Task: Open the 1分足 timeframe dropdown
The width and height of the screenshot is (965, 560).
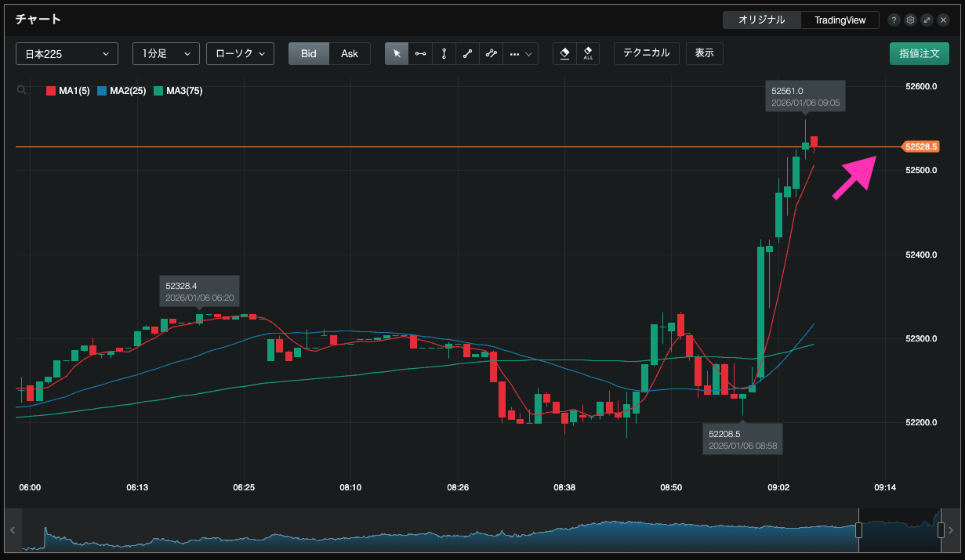Action: pos(165,53)
